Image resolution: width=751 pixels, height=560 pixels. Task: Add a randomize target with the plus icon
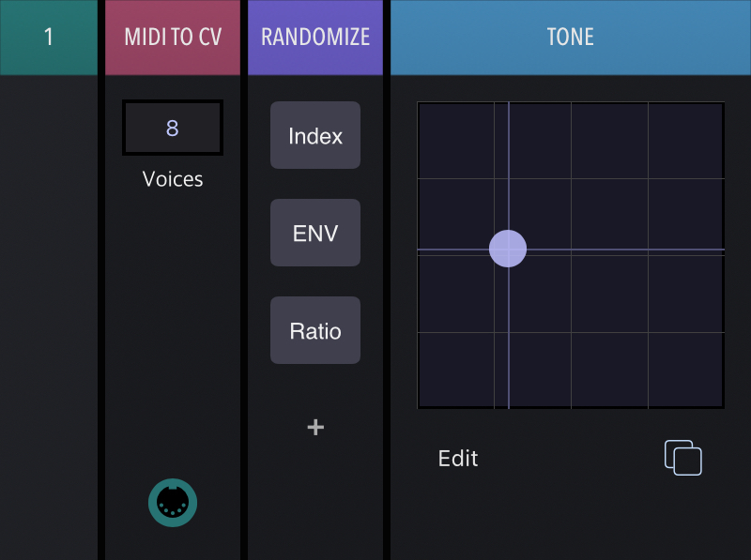click(x=315, y=427)
